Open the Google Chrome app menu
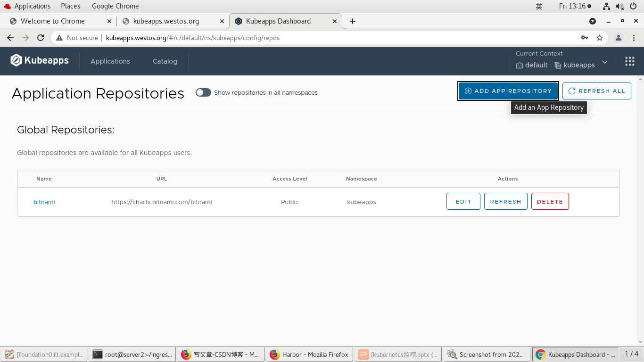The height and width of the screenshot is (362, 644). pos(115,6)
